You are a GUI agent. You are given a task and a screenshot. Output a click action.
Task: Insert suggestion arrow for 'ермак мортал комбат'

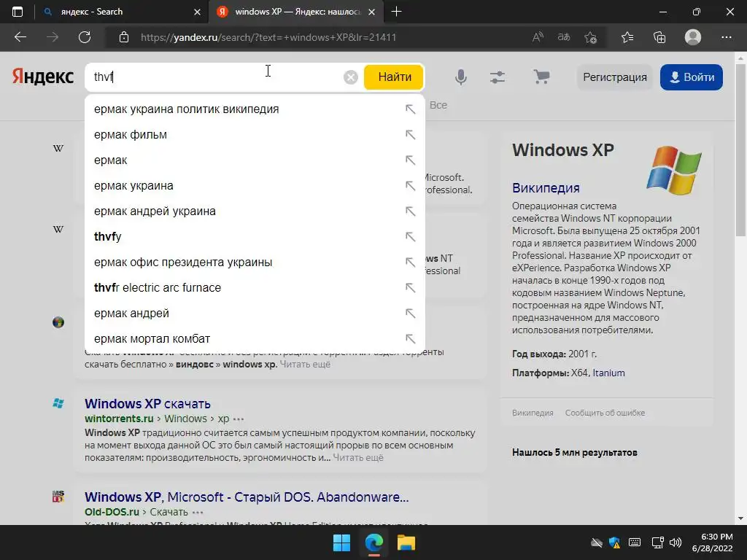click(x=410, y=338)
